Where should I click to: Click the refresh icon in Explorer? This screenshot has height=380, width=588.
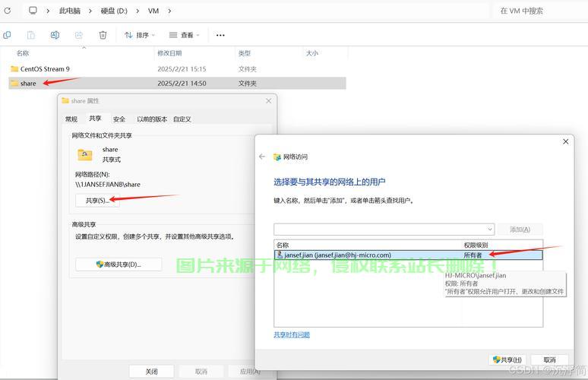point(7,11)
